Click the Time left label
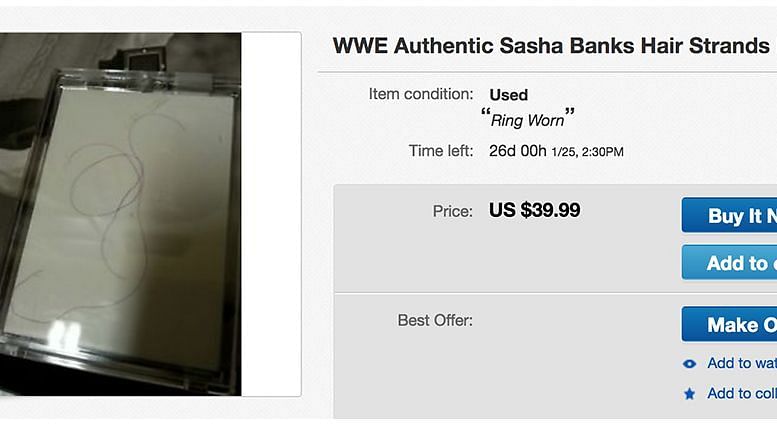This screenshot has width=777, height=437. pos(441,152)
